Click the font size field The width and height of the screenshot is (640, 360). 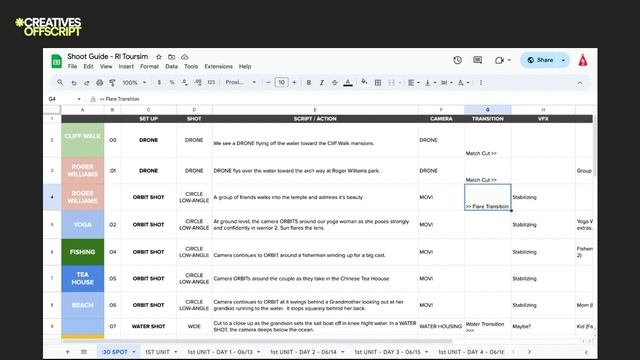coord(281,82)
